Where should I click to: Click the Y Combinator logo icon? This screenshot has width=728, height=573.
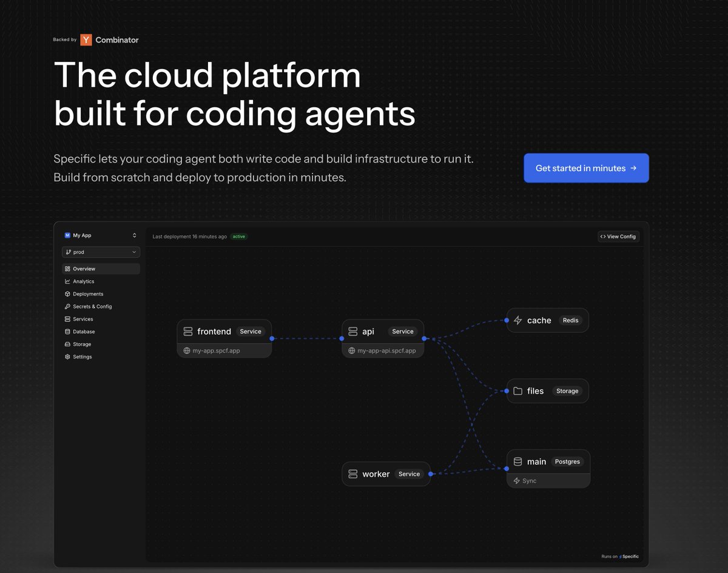[86, 40]
